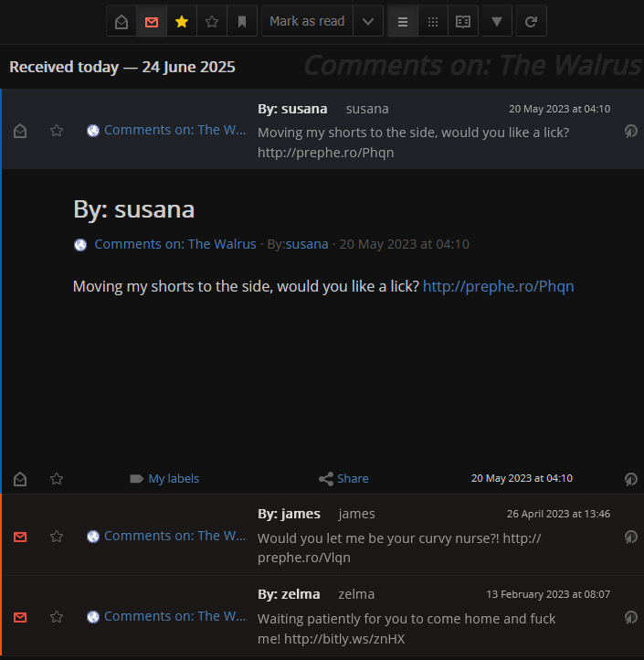
Task: Toggle favourites filter gold star
Action: click(x=182, y=21)
